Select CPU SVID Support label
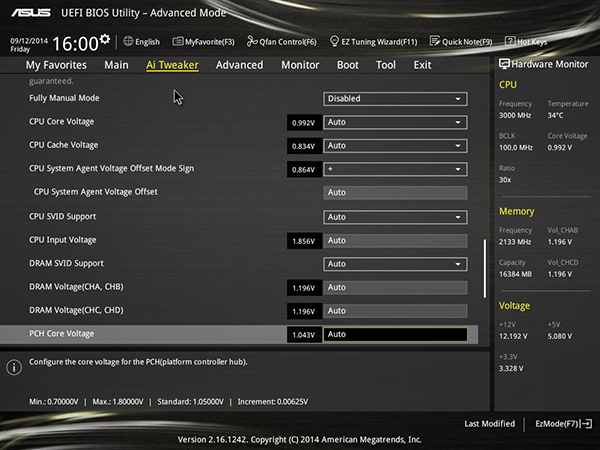 (63, 217)
